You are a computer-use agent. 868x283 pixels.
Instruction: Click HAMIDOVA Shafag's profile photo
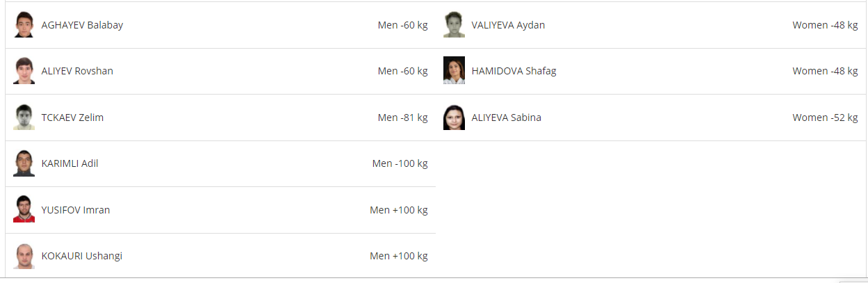pyautogui.click(x=454, y=71)
